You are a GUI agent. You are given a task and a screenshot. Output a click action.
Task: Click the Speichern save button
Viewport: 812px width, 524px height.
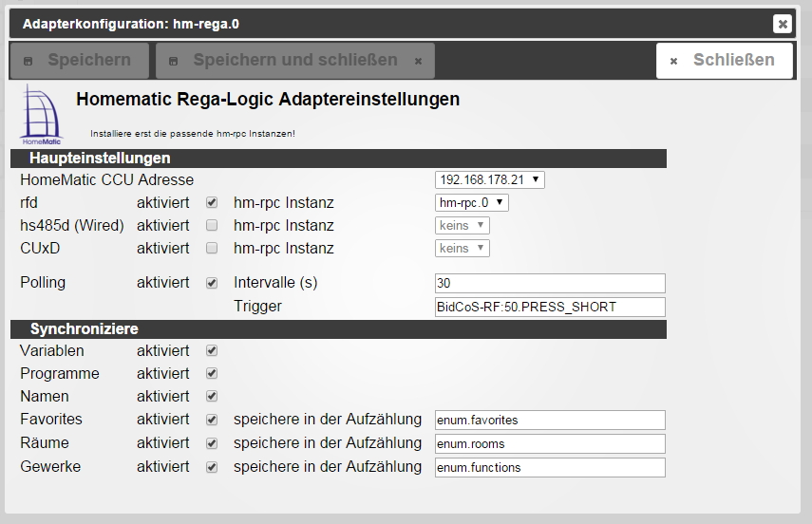[79, 61]
